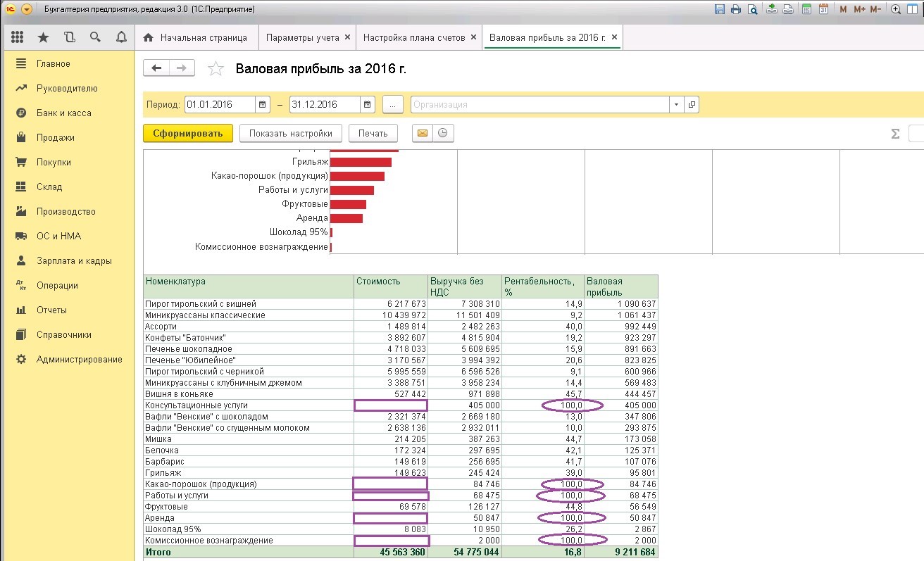Go back with left arrow button
Image resolution: width=924 pixels, height=561 pixels.
156,68
